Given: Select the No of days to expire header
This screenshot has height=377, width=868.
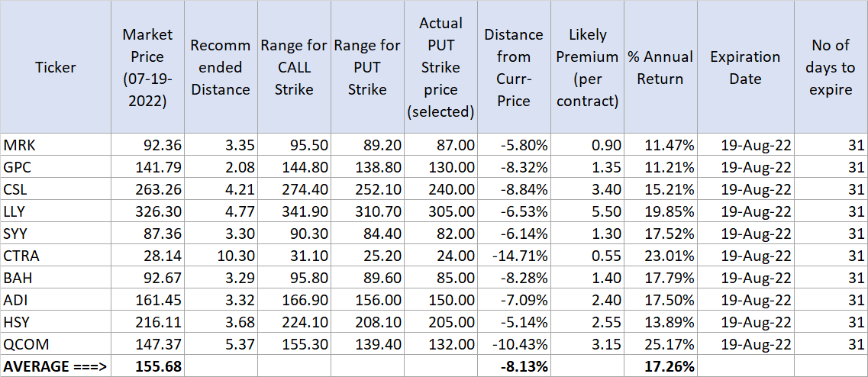Looking at the screenshot, I should [831, 67].
